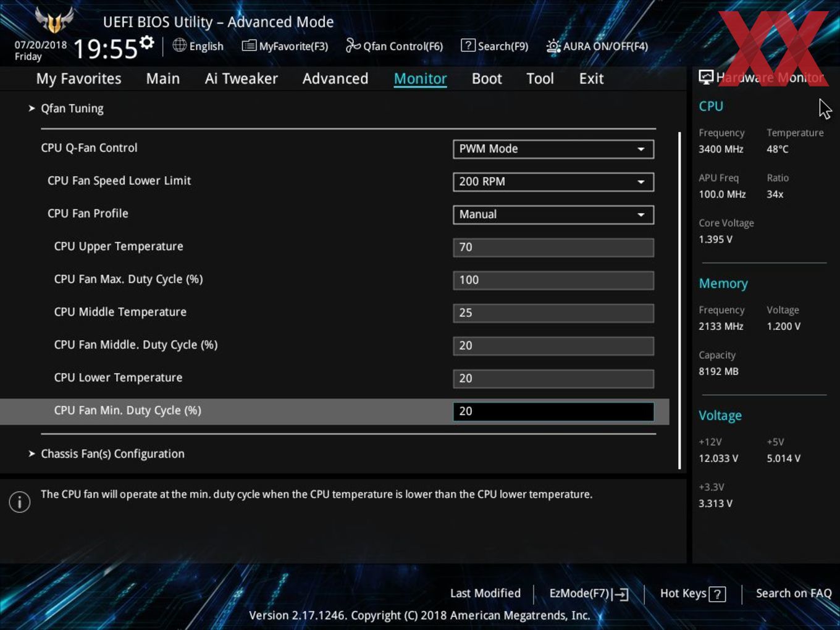This screenshot has width=840, height=630.
Task: Click the TUF logo at top left
Action: coord(54,20)
